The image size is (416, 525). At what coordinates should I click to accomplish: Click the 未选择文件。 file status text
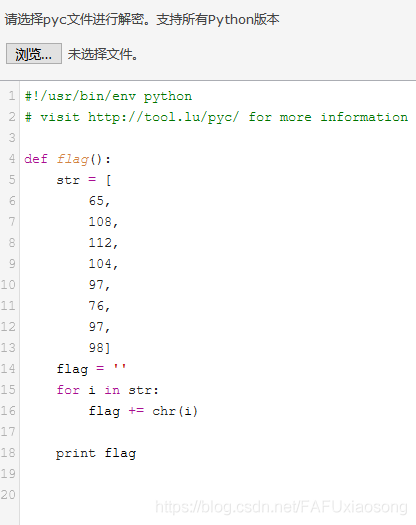coord(103,54)
